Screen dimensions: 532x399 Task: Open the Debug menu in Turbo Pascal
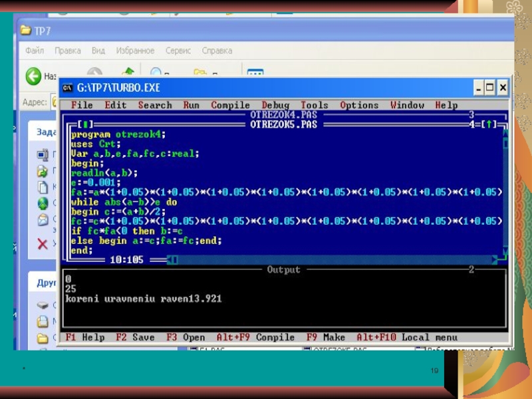click(x=275, y=105)
